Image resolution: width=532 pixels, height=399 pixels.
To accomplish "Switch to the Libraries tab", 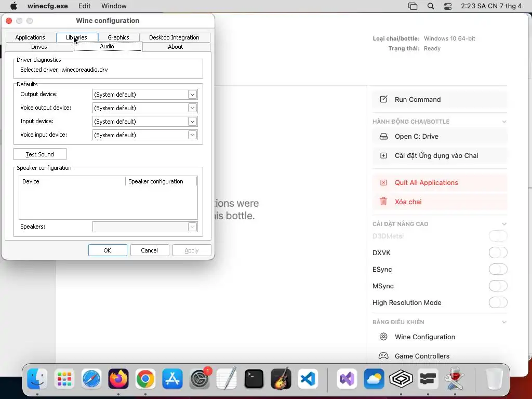I will [x=77, y=37].
